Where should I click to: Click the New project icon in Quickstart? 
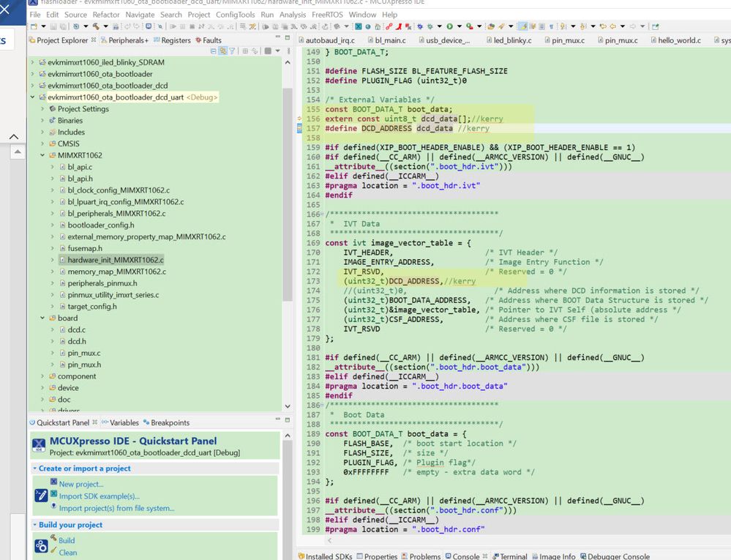pos(53,482)
